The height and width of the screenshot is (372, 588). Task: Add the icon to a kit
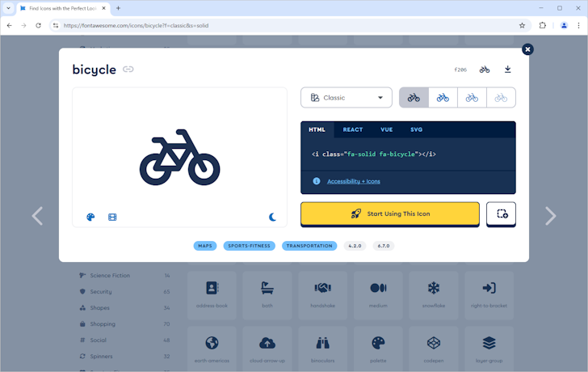pos(502,213)
